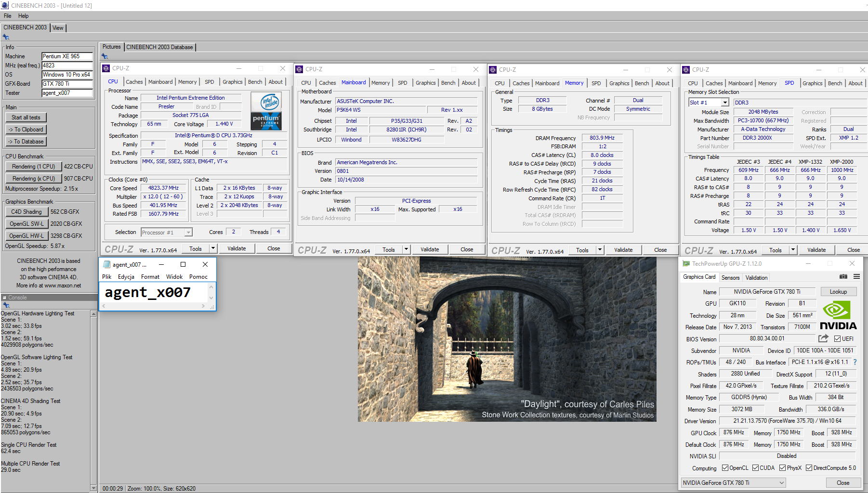The height and width of the screenshot is (493, 868).
Task: Open the Format menu in Notepad
Action: tap(150, 277)
